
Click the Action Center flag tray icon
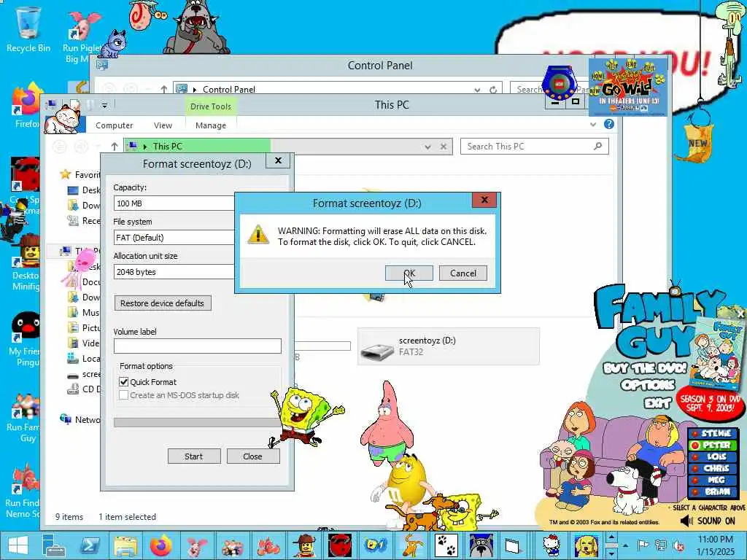click(643, 545)
